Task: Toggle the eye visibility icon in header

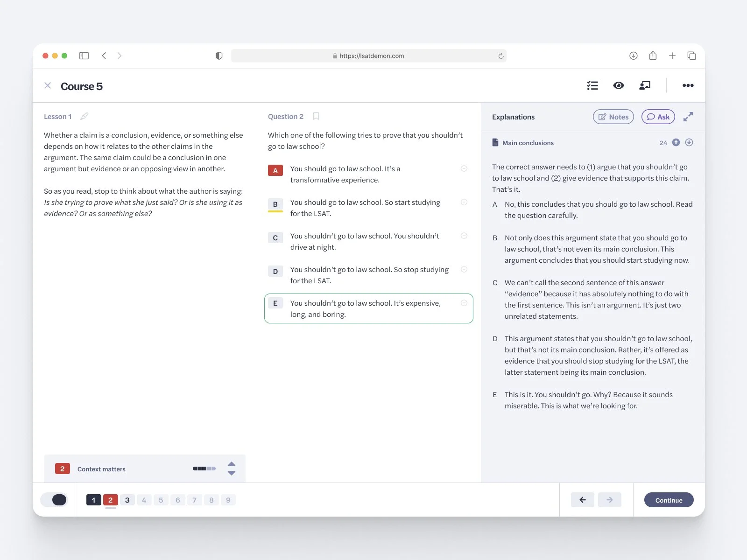Action: 619,85
